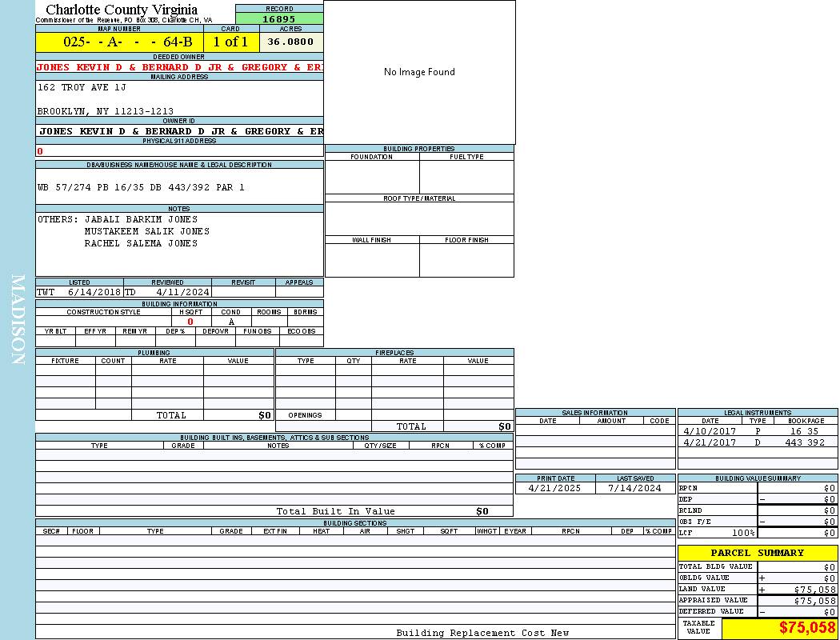Viewport: 840px width, 640px height.
Task: Click the 'No Image Found' photo placeholder
Action: pos(419,72)
